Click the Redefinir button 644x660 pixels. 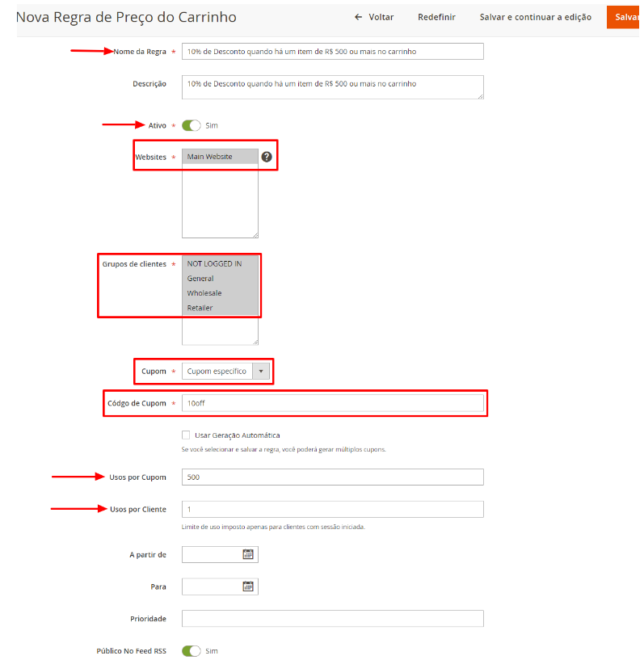click(x=436, y=17)
